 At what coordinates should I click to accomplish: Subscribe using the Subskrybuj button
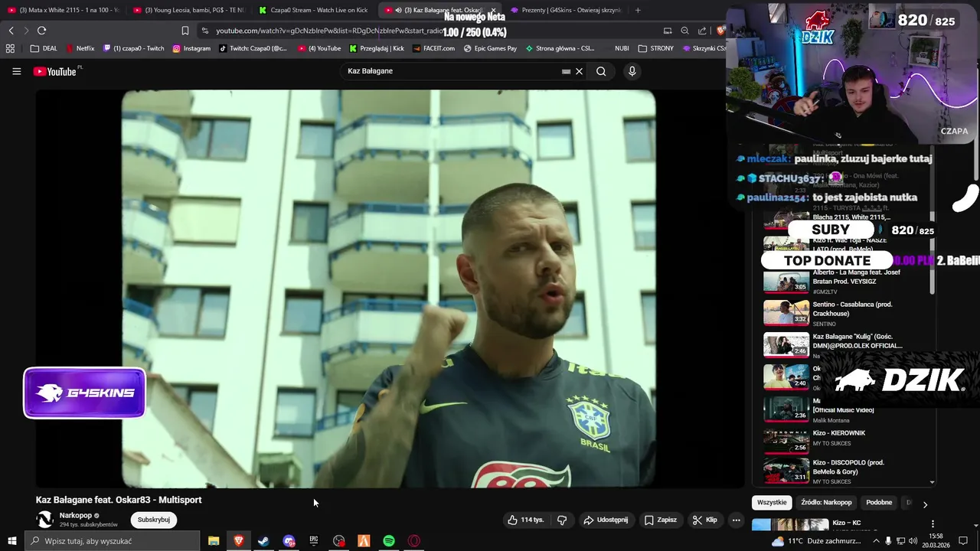tap(153, 520)
